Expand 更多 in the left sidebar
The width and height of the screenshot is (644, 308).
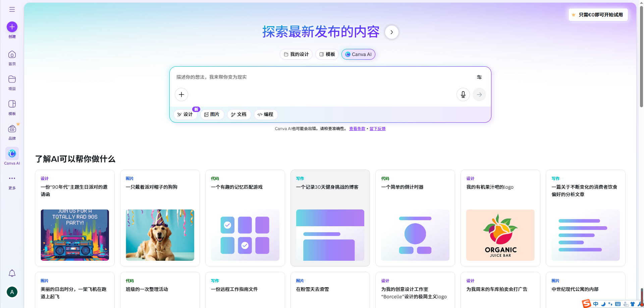[x=12, y=178]
